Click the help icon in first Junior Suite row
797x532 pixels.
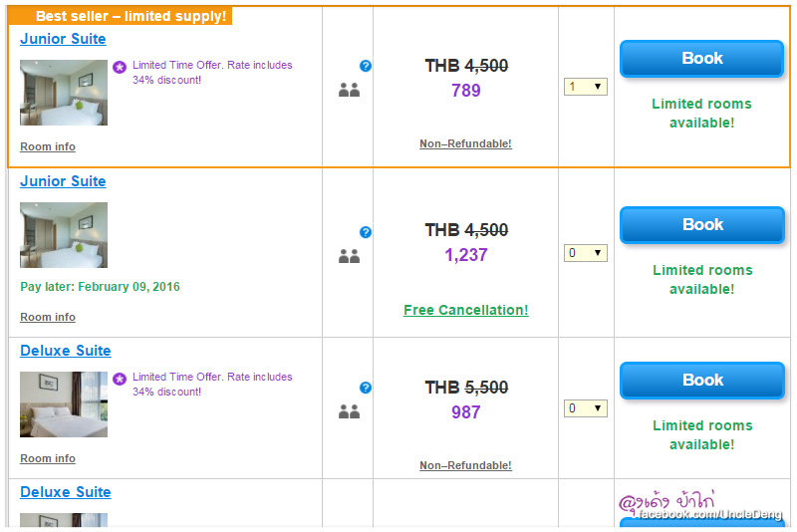pyautogui.click(x=366, y=66)
